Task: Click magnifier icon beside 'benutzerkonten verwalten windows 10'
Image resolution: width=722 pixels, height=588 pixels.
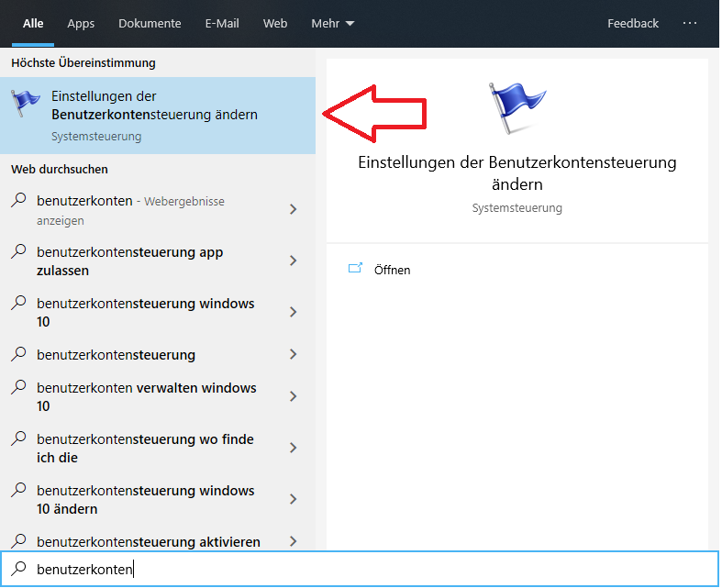Action: pos(18,387)
